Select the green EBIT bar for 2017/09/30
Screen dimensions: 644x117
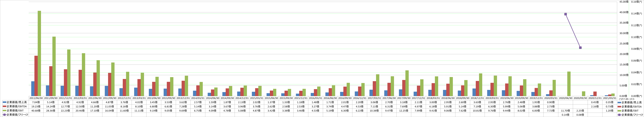(x=407, y=83)
